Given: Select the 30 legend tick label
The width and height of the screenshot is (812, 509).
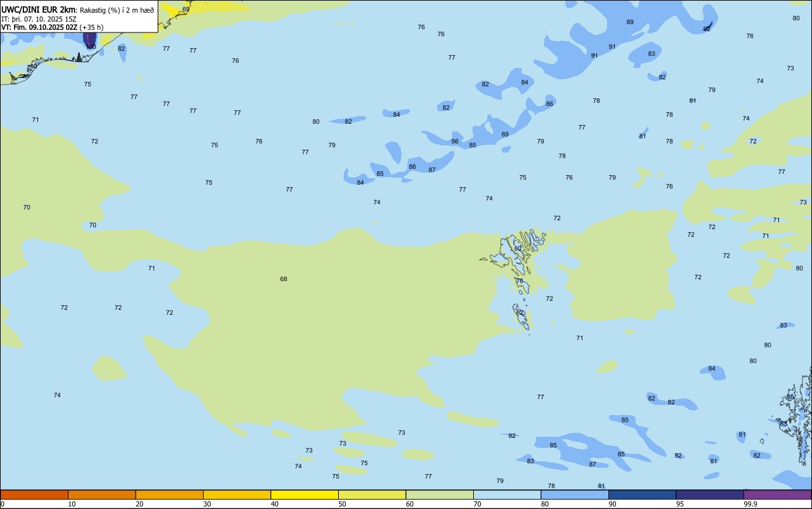Looking at the screenshot, I should (207, 504).
